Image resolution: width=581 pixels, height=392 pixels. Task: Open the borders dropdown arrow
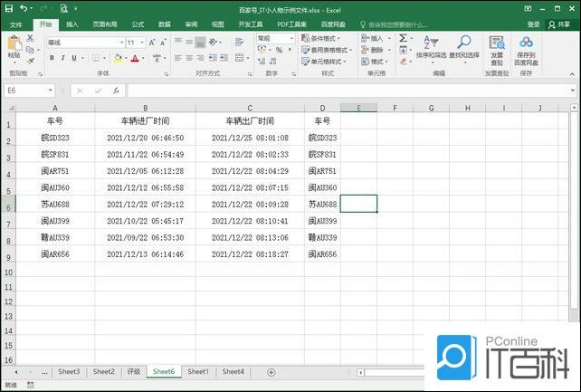[105, 58]
